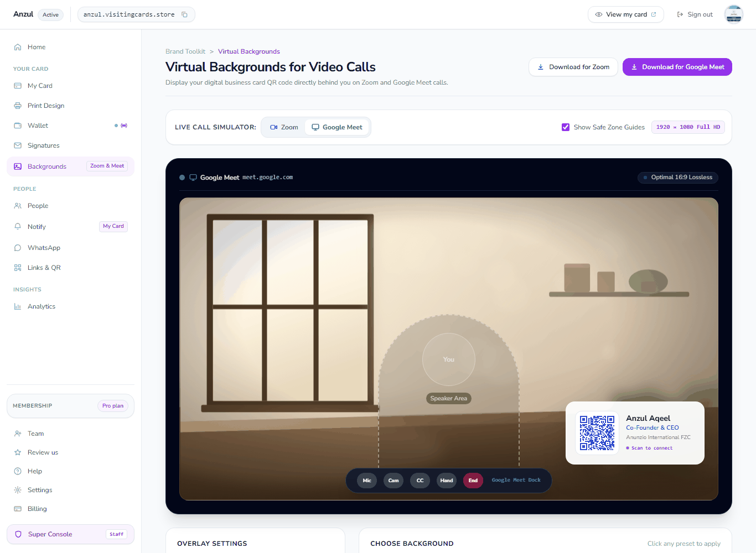This screenshot has height=553, width=756.
Task: Open Signatures in sidebar
Action: coord(70,145)
